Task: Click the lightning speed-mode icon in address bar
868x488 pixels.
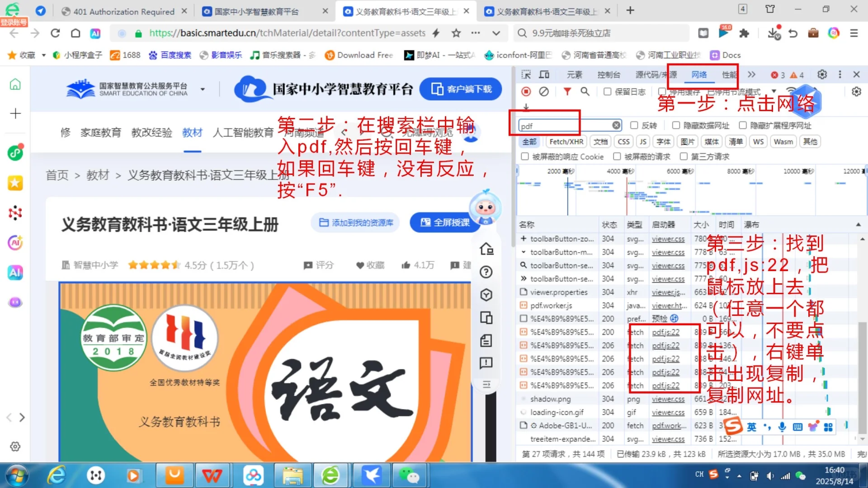Action: [x=436, y=33]
